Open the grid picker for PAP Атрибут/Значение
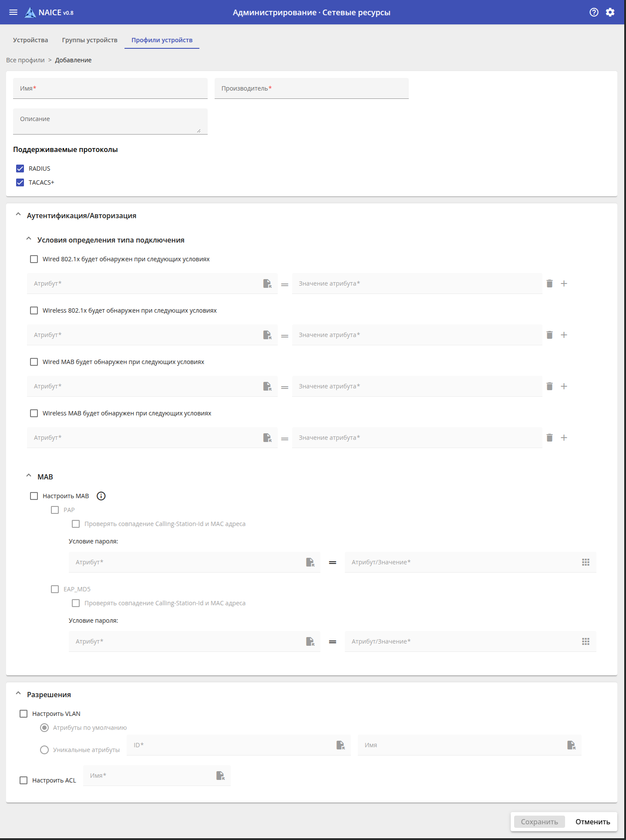The width and height of the screenshot is (626, 840). pos(586,562)
